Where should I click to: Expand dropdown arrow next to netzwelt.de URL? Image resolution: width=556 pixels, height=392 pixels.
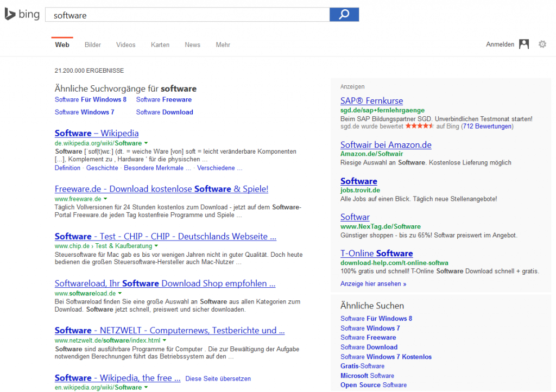pyautogui.click(x=165, y=340)
